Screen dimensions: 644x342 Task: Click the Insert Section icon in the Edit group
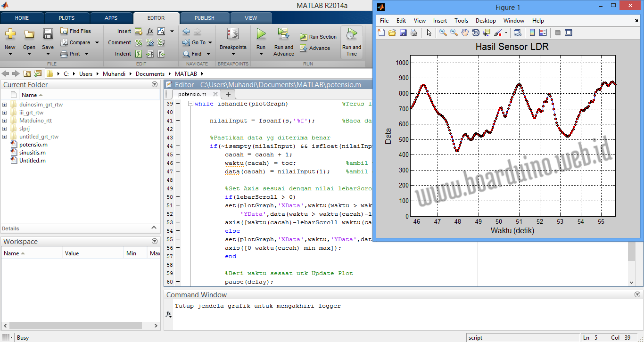(x=139, y=31)
